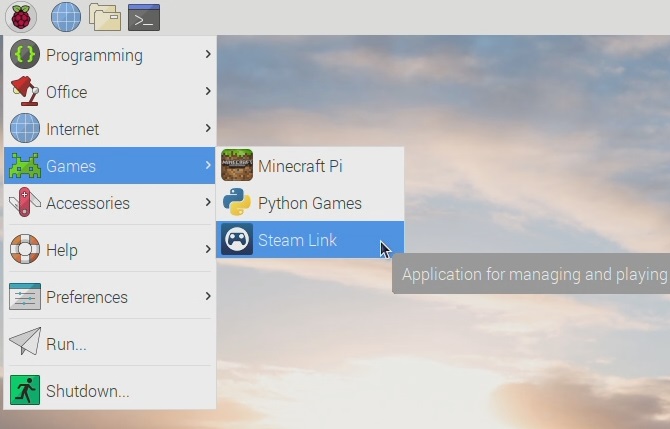This screenshot has height=429, width=670.
Task: Open the web browser globe icon in taskbar
Action: (x=66, y=17)
